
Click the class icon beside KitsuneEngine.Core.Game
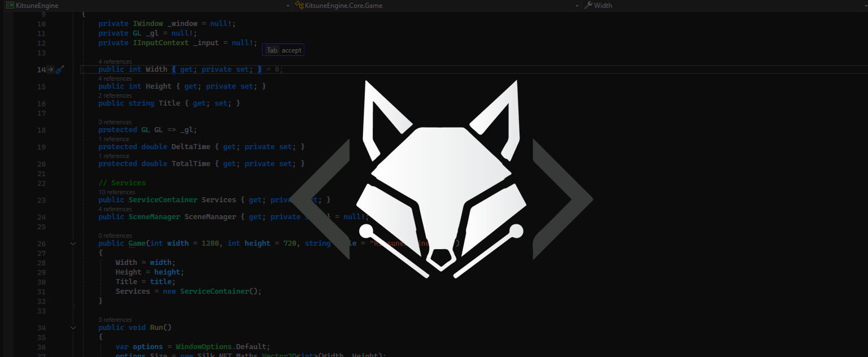point(298,5)
